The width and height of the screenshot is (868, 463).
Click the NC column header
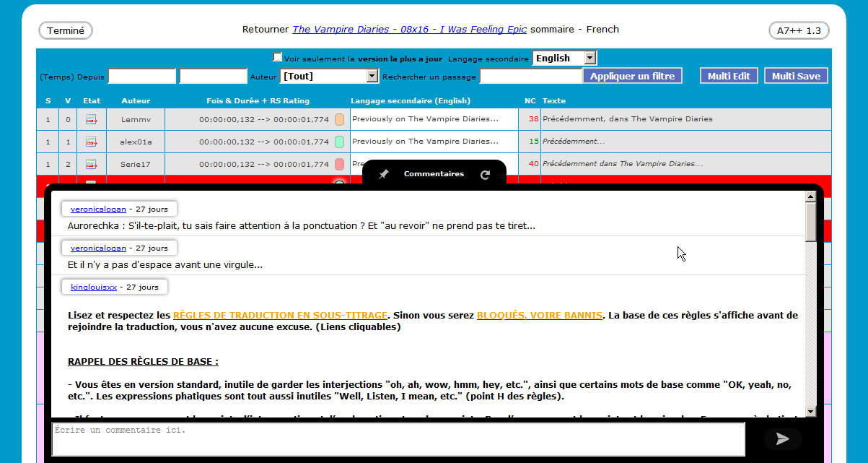tap(530, 101)
